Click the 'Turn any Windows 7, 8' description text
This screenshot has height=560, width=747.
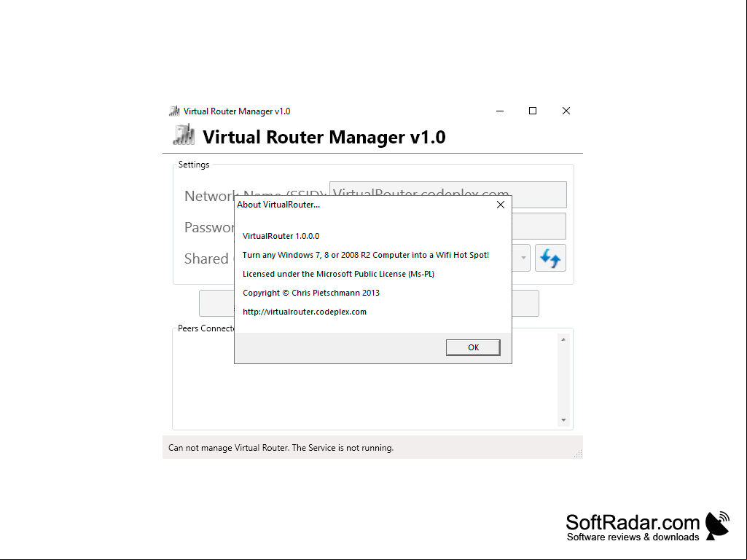pyautogui.click(x=366, y=255)
